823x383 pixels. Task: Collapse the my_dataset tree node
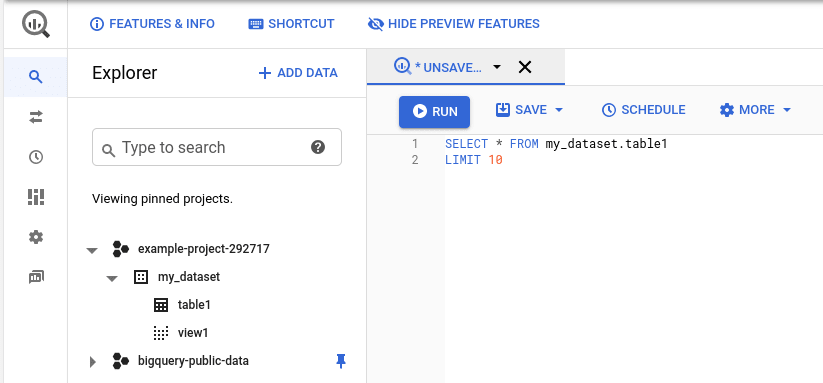tap(112, 278)
